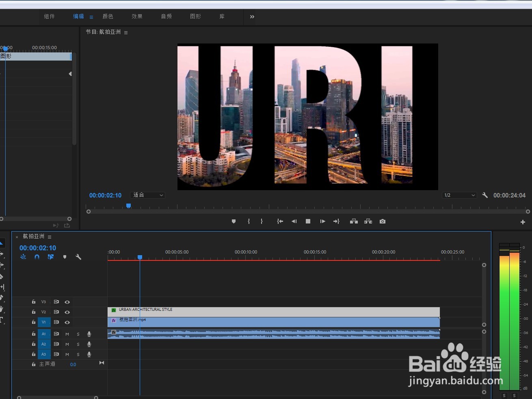Select the Ripple Edit tool

click(2, 265)
